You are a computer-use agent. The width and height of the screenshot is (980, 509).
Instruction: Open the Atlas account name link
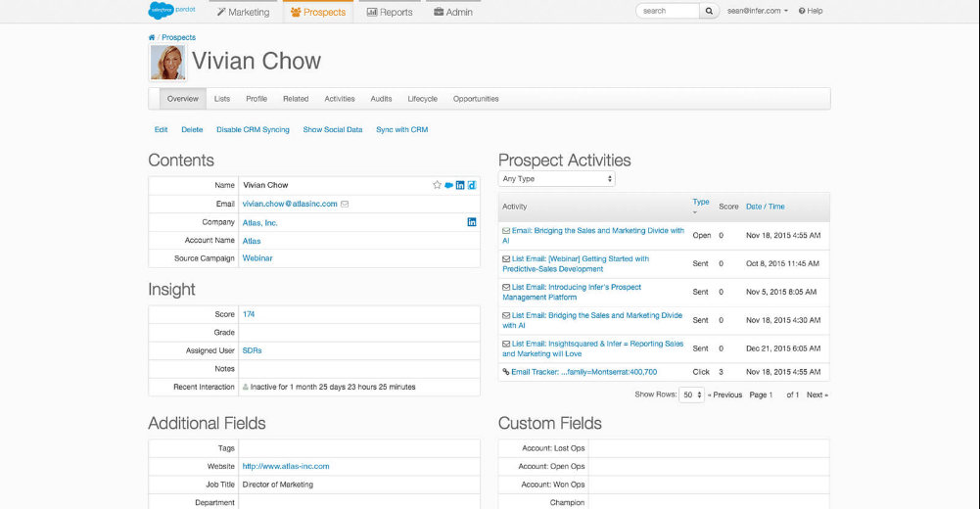pos(252,241)
